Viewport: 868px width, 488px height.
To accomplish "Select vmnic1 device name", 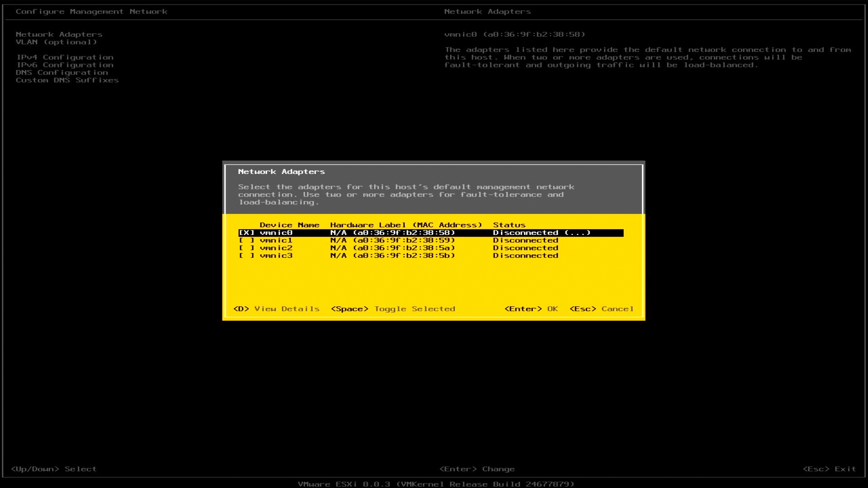I will (x=276, y=240).
